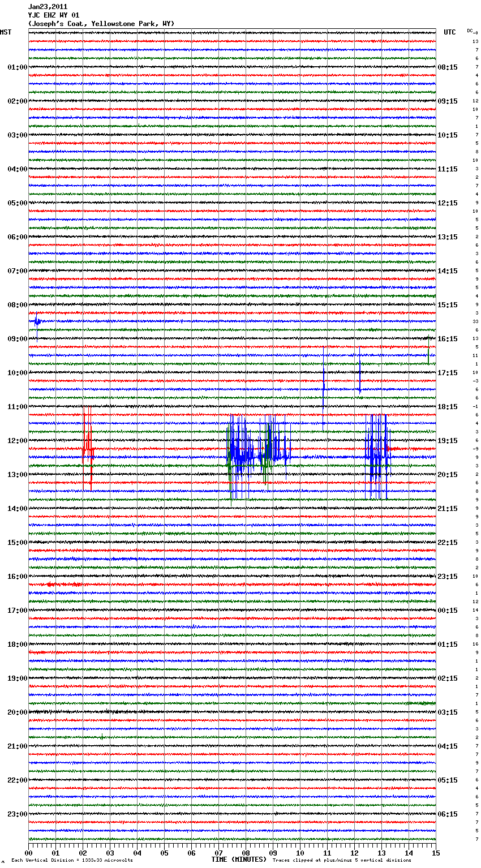481x868 pixels.
Task: Click the 08:15 UTC time label
Action: point(448,67)
